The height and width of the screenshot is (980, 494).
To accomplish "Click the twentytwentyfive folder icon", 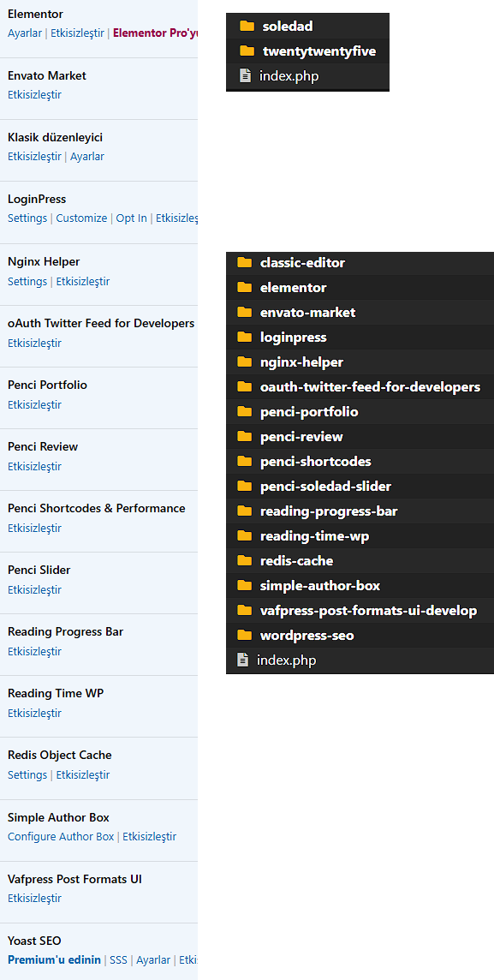I will pyautogui.click(x=247, y=51).
